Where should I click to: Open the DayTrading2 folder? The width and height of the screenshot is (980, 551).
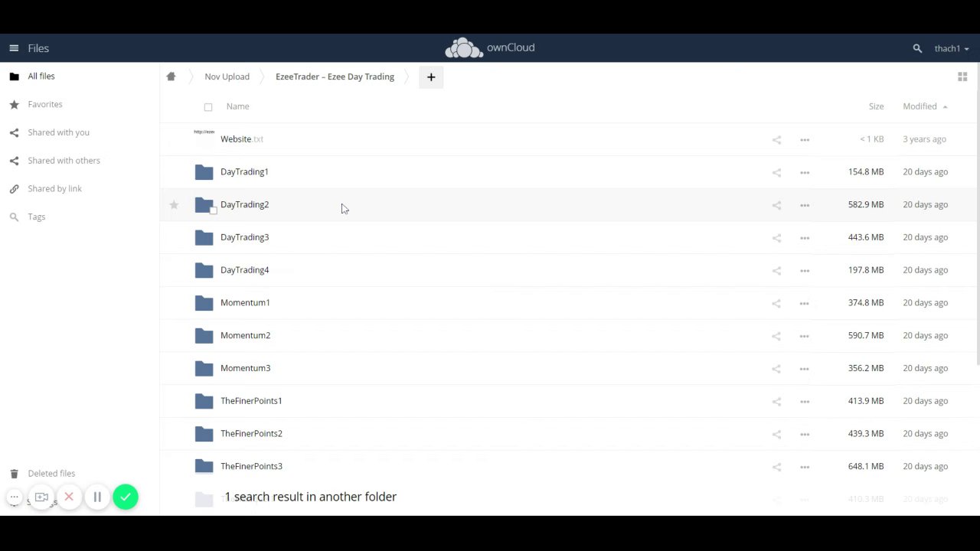[x=244, y=204]
